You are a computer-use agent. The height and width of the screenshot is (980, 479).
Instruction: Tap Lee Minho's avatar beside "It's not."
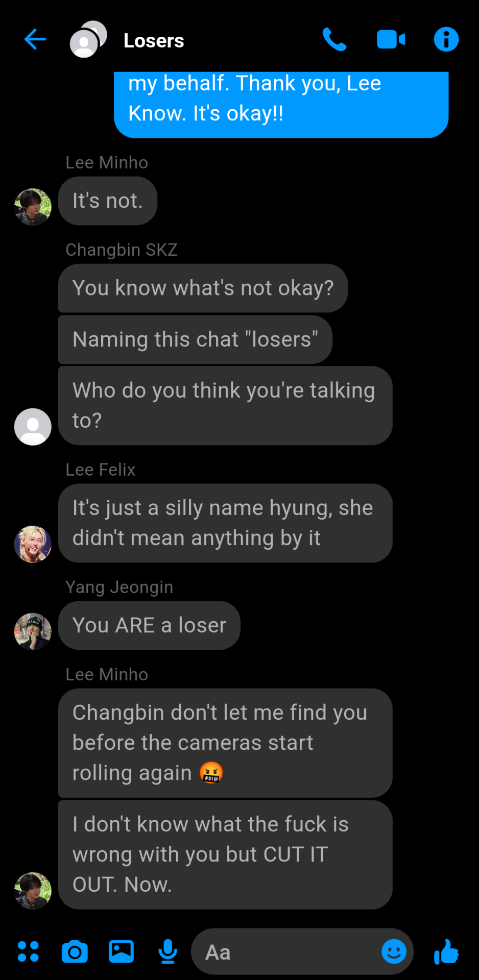(x=33, y=207)
